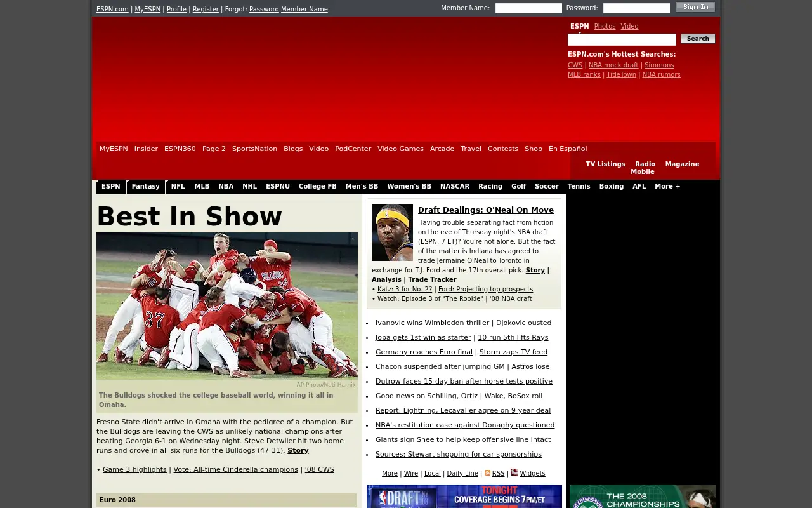The width and height of the screenshot is (812, 508).
Task: Go to the NBA section tab
Action: coord(226,187)
